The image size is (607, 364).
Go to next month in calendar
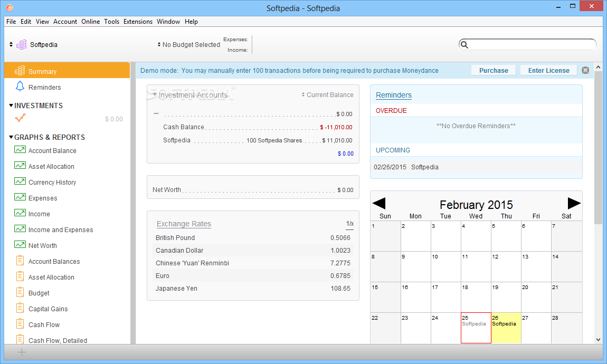(574, 204)
